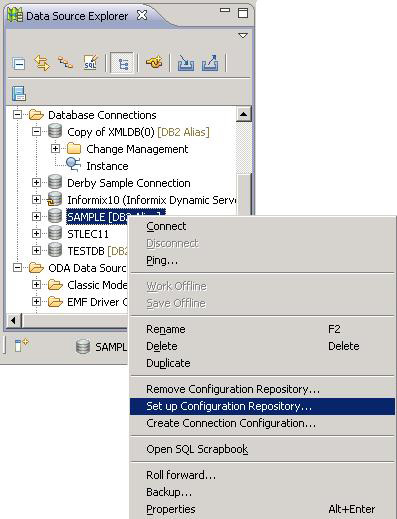The image size is (397, 519).
Task: Click the orange chain link toolbar icon
Action: point(154,62)
